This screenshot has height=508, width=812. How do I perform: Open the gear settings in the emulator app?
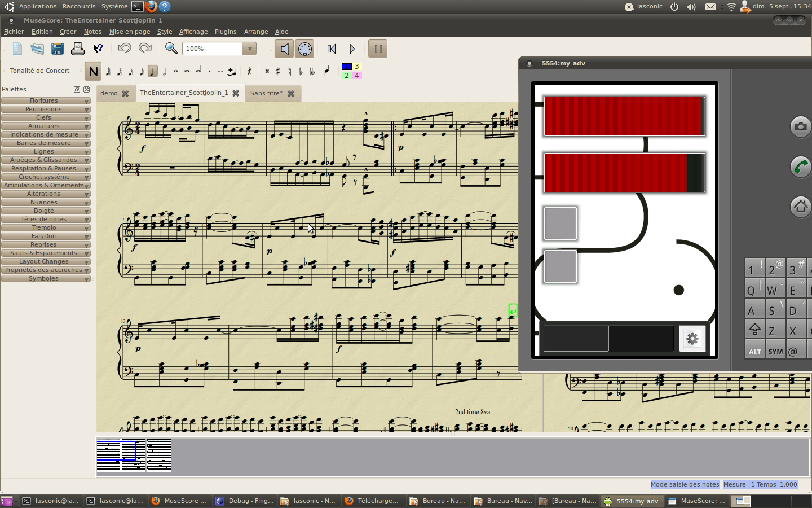[x=692, y=339]
